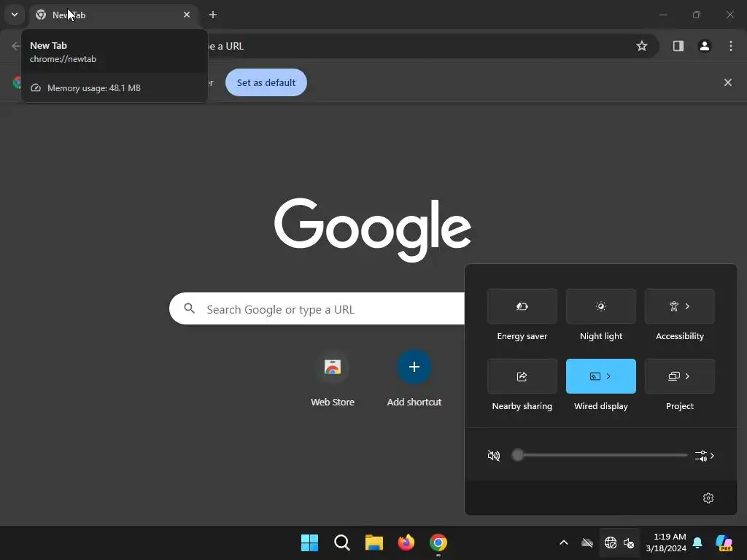
Task: Open a new tab with plus button
Action: point(213,15)
